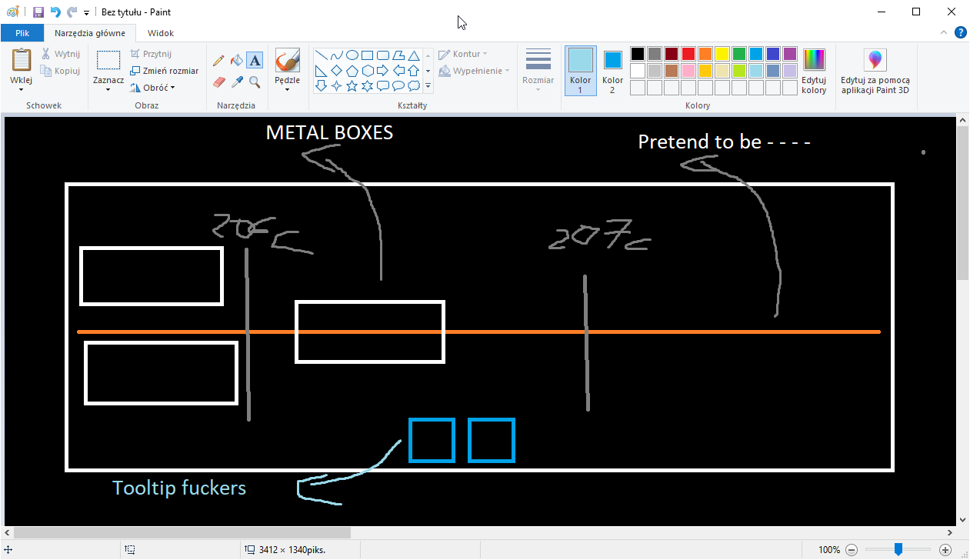
Task: Open Paint help with question mark icon
Action: (x=961, y=32)
